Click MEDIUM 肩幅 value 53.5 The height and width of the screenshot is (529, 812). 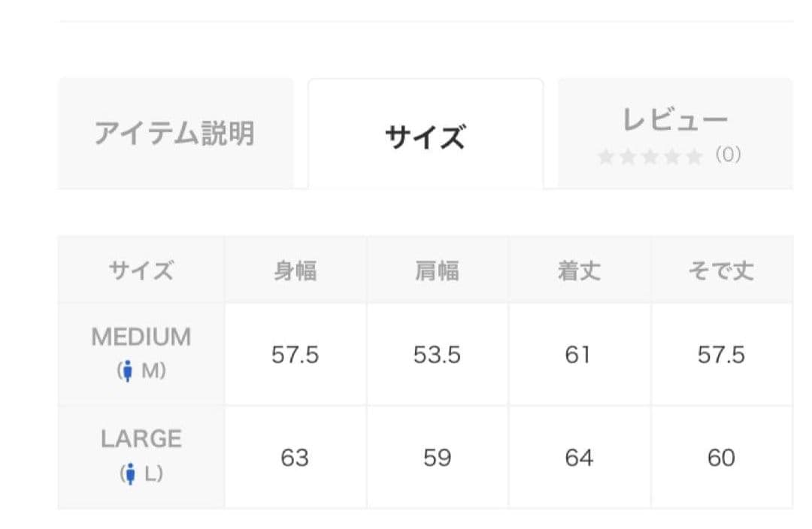[x=438, y=355]
